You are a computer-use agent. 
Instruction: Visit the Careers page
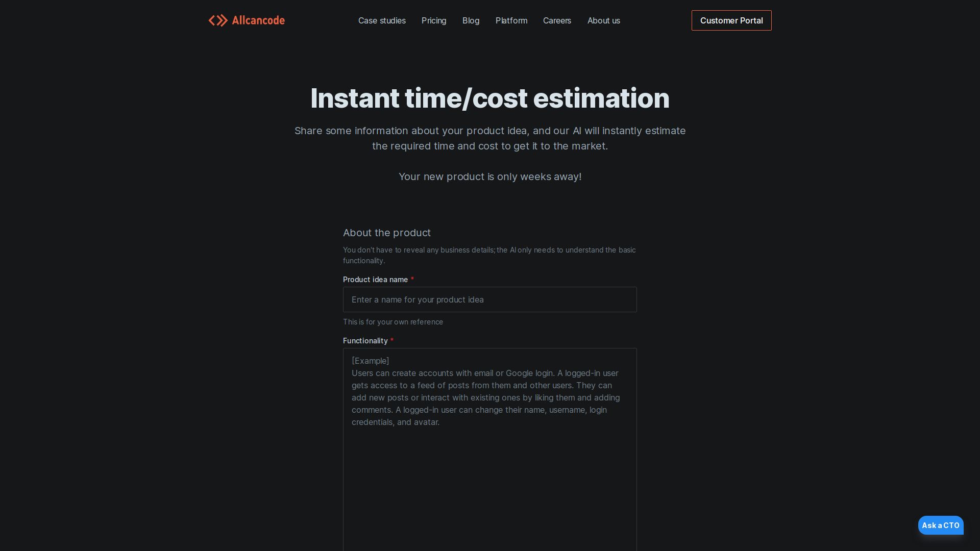point(557,20)
